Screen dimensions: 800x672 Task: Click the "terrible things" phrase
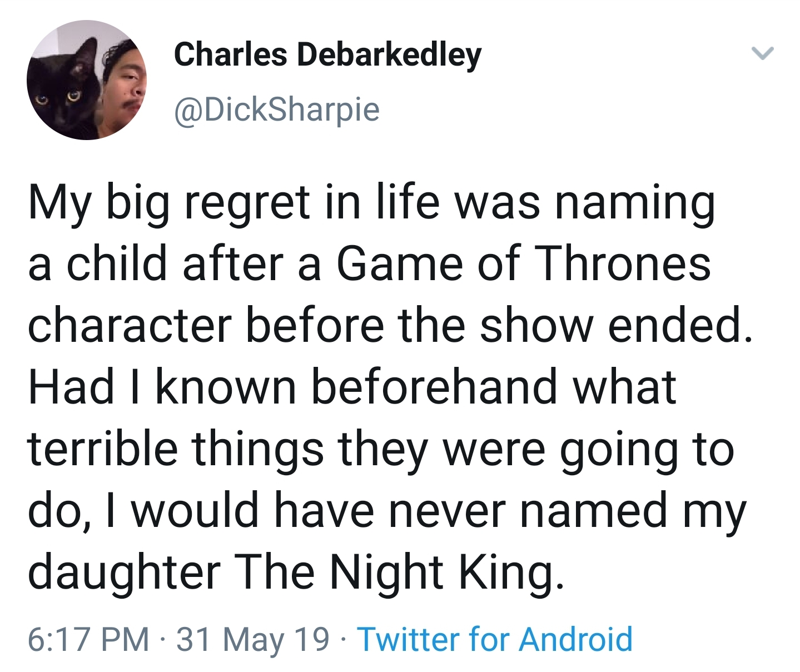click(175, 449)
